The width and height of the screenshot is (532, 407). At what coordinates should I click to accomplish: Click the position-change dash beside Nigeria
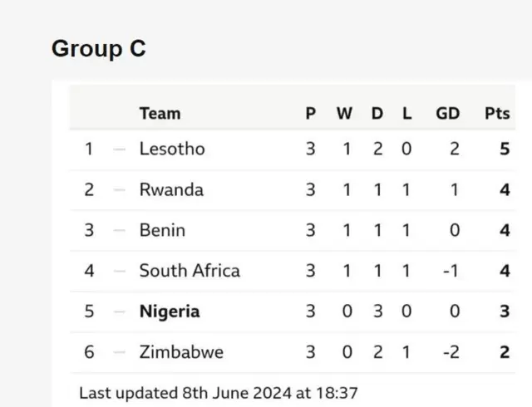[120, 311]
